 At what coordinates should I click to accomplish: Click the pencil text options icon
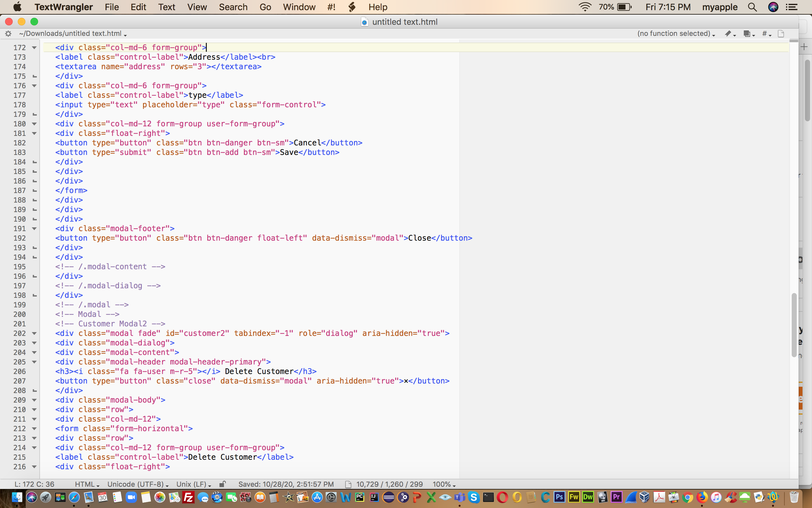(x=730, y=34)
